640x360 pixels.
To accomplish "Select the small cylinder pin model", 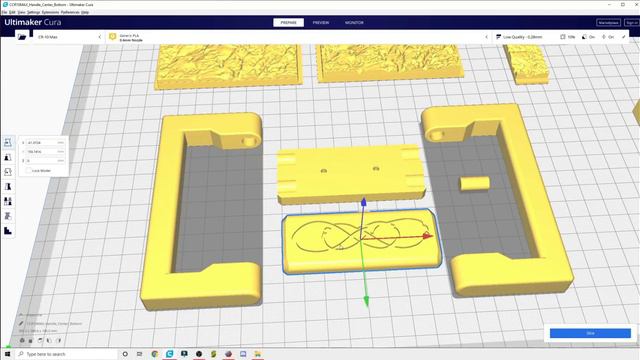I will coord(475,183).
